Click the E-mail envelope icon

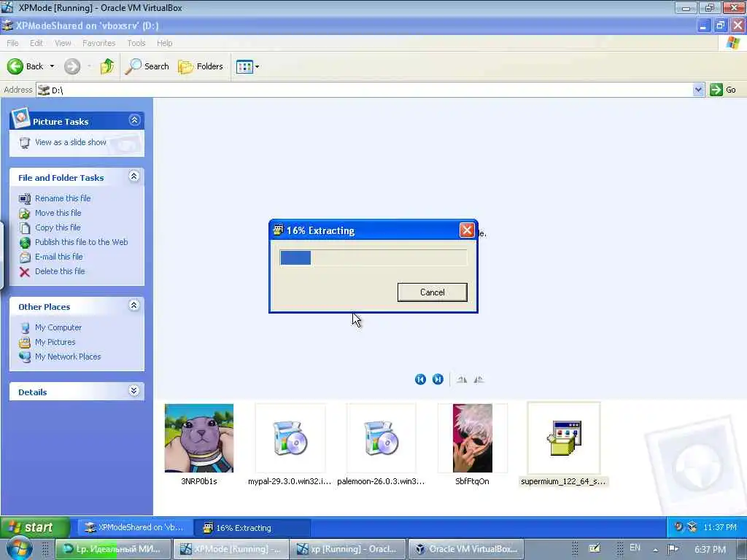pyautogui.click(x=25, y=257)
